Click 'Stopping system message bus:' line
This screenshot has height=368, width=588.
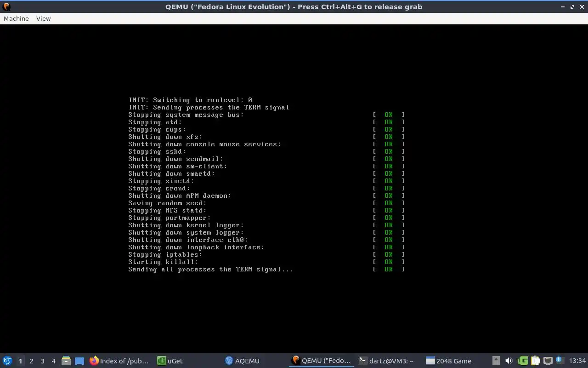[186, 115]
